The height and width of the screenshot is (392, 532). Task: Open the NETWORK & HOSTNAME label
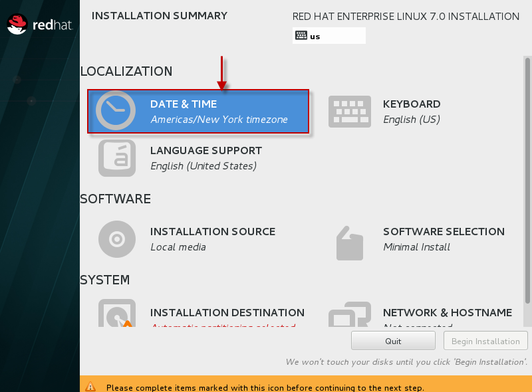coord(448,313)
